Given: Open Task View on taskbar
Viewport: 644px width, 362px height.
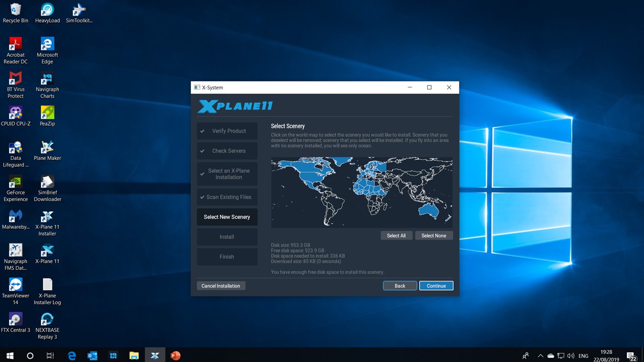Looking at the screenshot, I should pos(50,355).
